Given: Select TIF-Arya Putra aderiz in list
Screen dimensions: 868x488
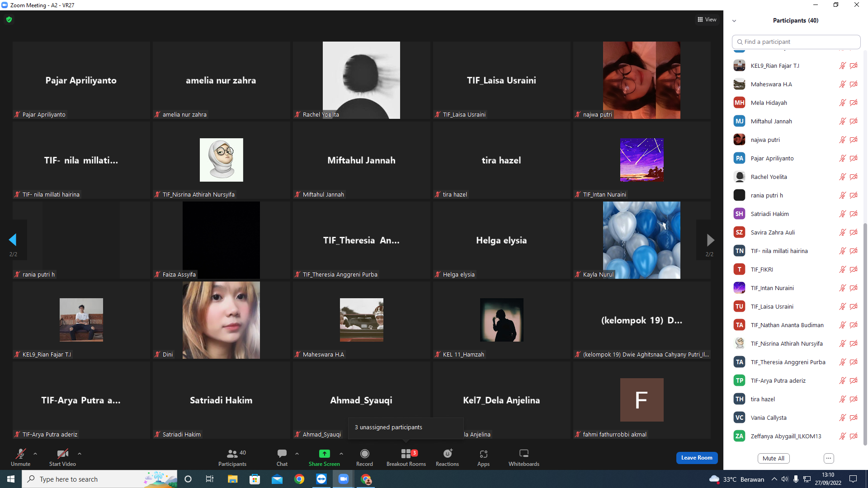Looking at the screenshot, I should click(x=795, y=380).
